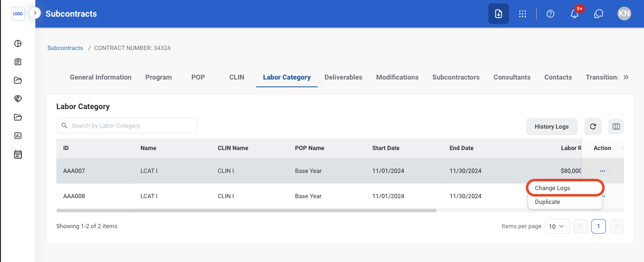Viewport: 644px width, 262px height.
Task: Click the table horizontal scrollbar
Action: tap(246, 210)
